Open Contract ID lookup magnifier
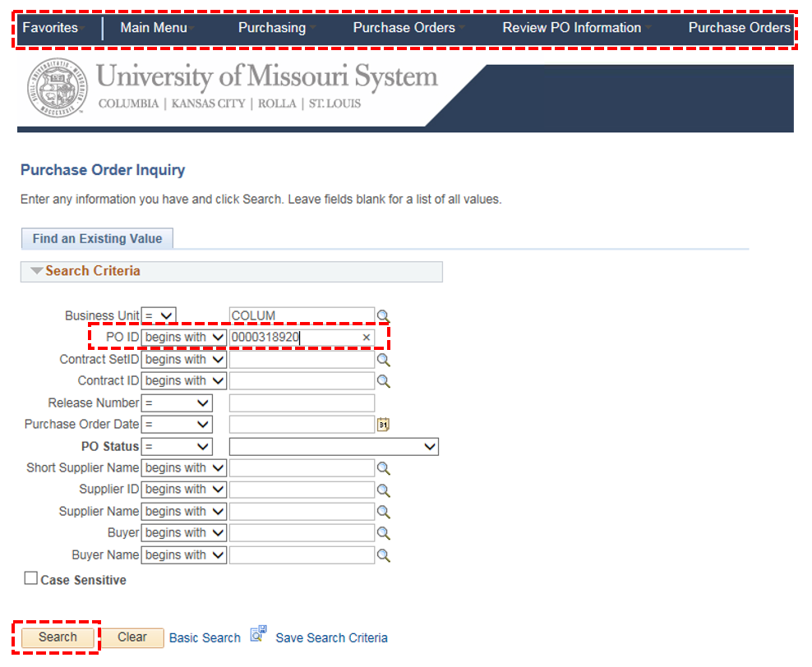This screenshot has width=812, height=667. (383, 381)
